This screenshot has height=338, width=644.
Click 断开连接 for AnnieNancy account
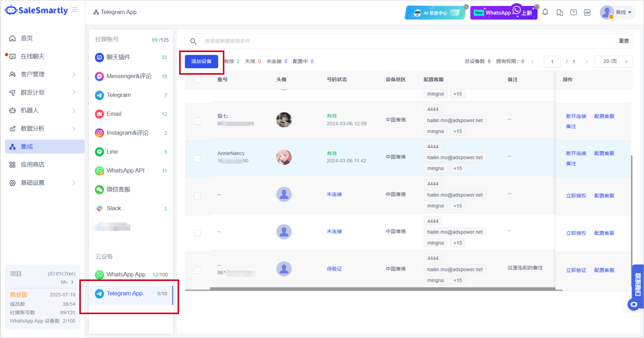[x=576, y=153]
